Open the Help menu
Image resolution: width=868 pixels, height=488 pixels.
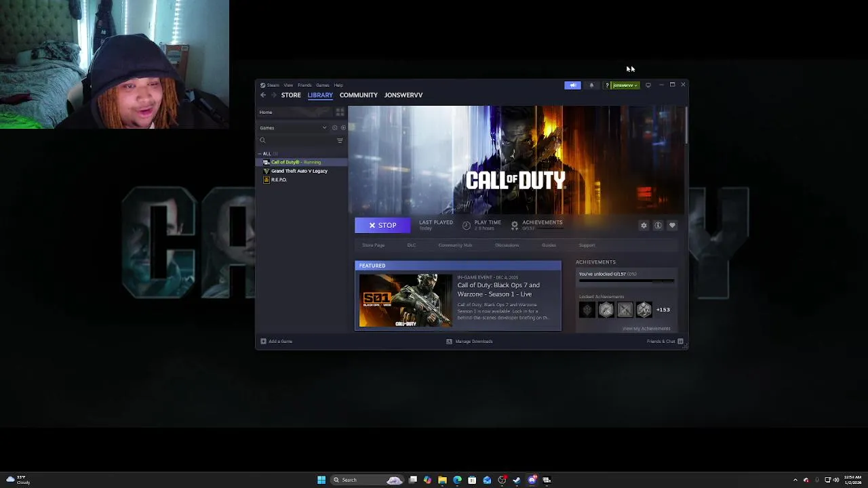pyautogui.click(x=338, y=85)
